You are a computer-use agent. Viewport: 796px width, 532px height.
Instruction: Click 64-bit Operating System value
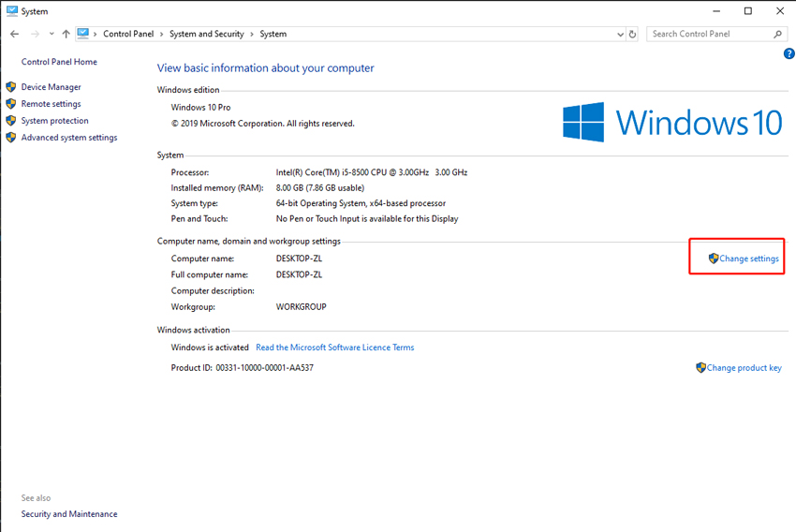(361, 203)
